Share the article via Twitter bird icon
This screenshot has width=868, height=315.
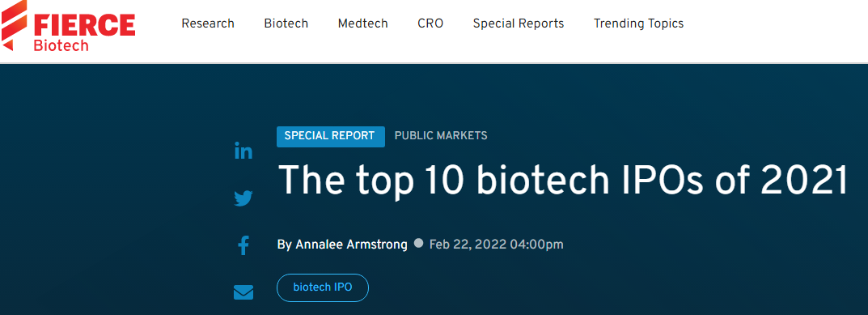[x=243, y=198]
